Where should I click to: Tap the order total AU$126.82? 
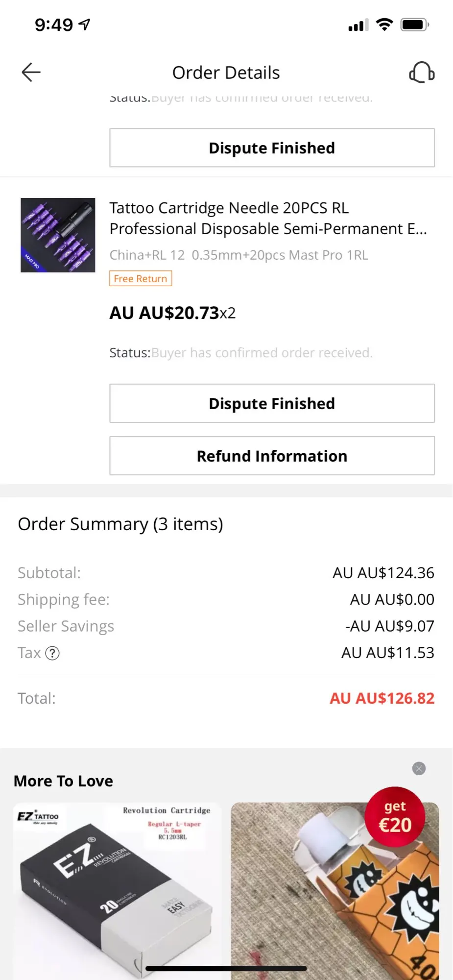pyautogui.click(x=382, y=698)
